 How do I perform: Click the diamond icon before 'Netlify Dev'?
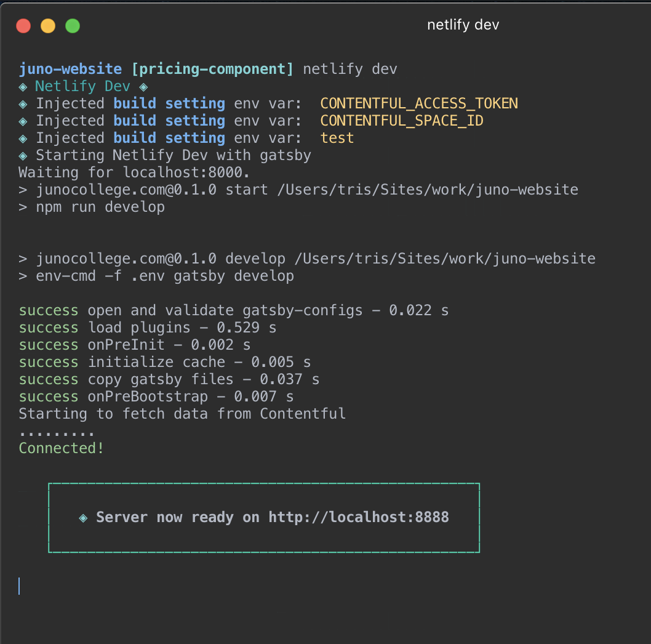23,87
